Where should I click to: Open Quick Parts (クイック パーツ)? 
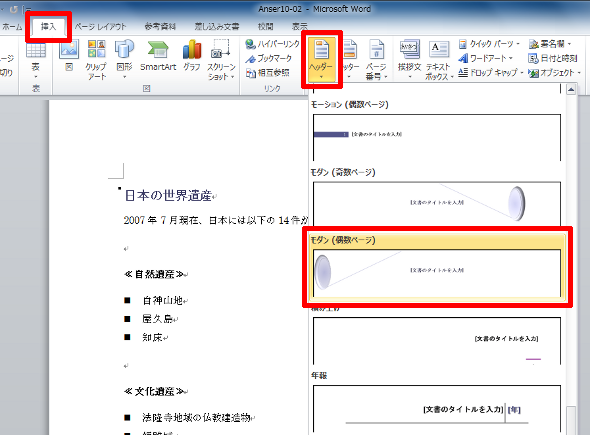[x=489, y=44]
